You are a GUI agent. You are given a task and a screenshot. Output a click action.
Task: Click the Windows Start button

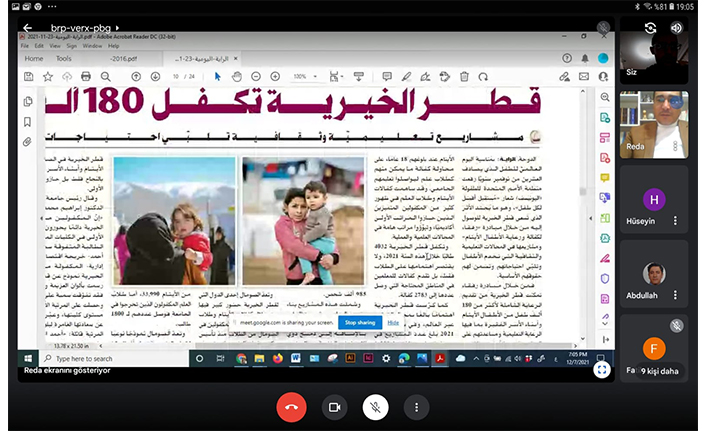(x=28, y=358)
